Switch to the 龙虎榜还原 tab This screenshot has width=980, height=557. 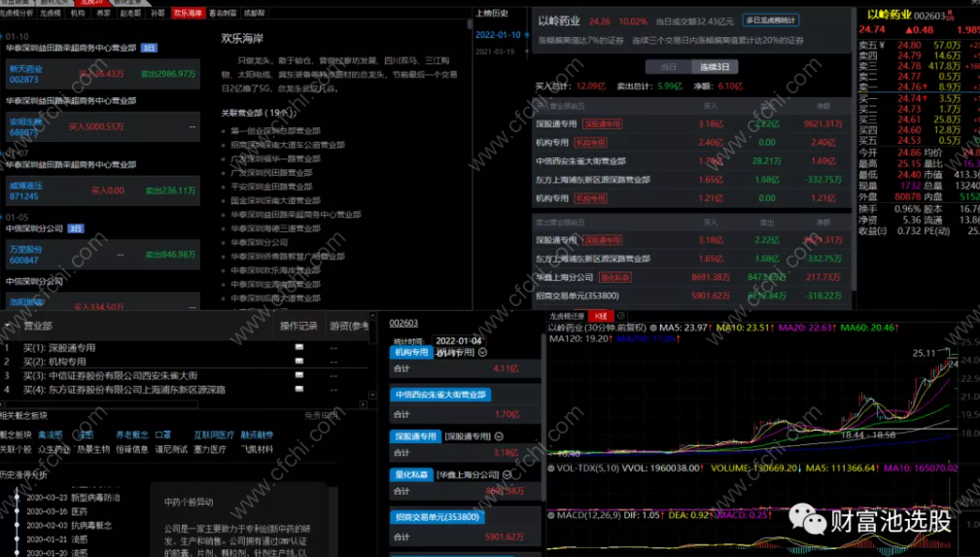pos(567,316)
